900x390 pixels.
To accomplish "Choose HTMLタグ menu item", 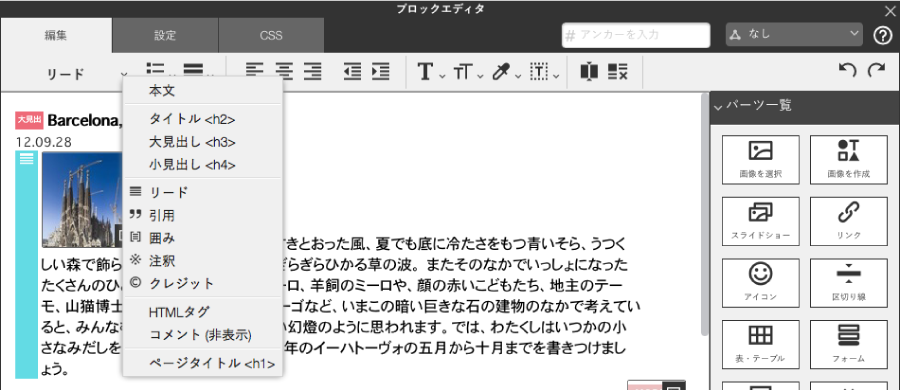I will pos(203,312).
